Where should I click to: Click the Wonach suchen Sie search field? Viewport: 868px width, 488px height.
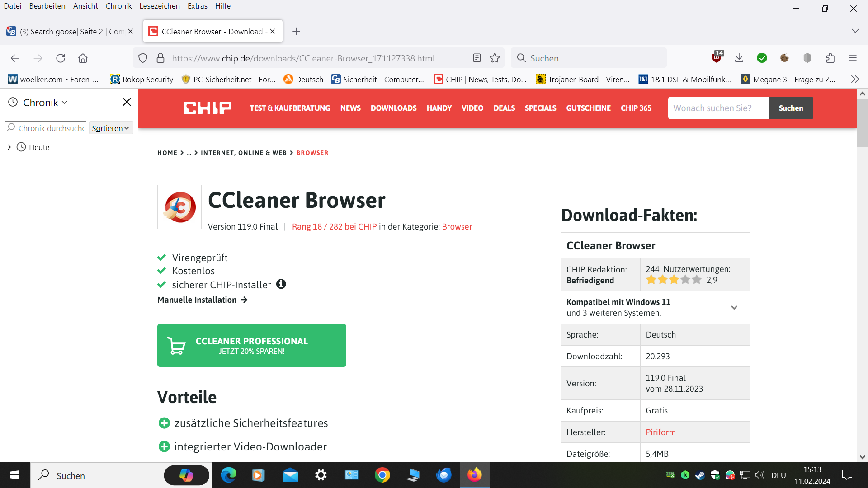718,108
